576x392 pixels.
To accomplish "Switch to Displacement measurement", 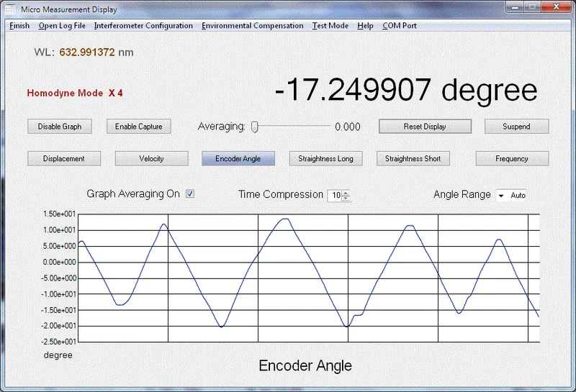I will 63,158.
